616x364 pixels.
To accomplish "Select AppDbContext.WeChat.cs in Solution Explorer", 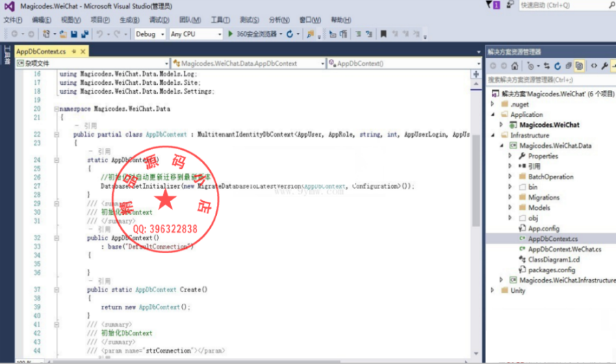I will tap(564, 249).
